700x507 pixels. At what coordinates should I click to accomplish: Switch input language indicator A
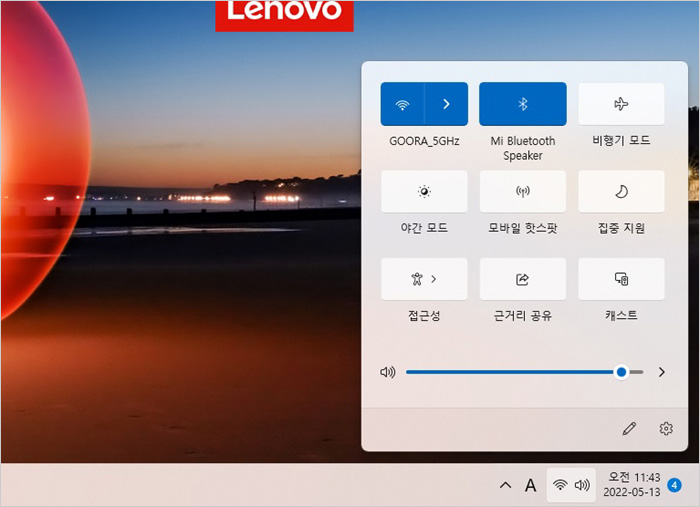[x=531, y=485]
